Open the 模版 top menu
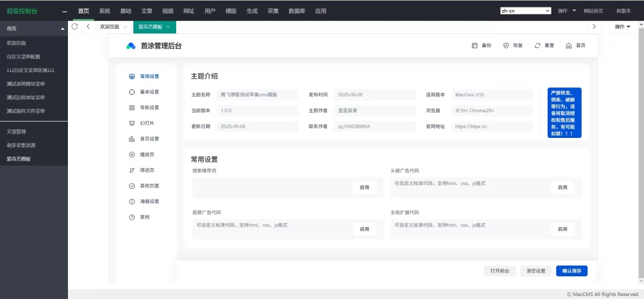Screen dimensions: 644x299 pos(231,11)
